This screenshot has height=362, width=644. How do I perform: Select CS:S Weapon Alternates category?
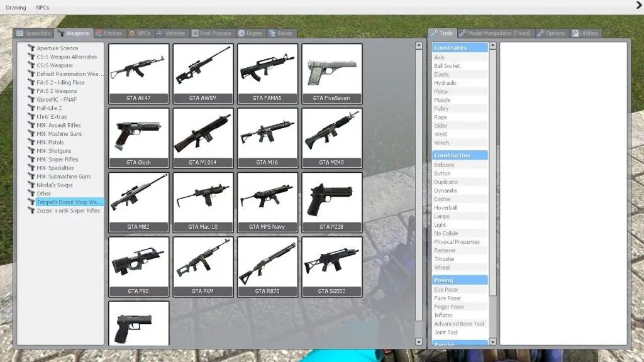click(67, 57)
